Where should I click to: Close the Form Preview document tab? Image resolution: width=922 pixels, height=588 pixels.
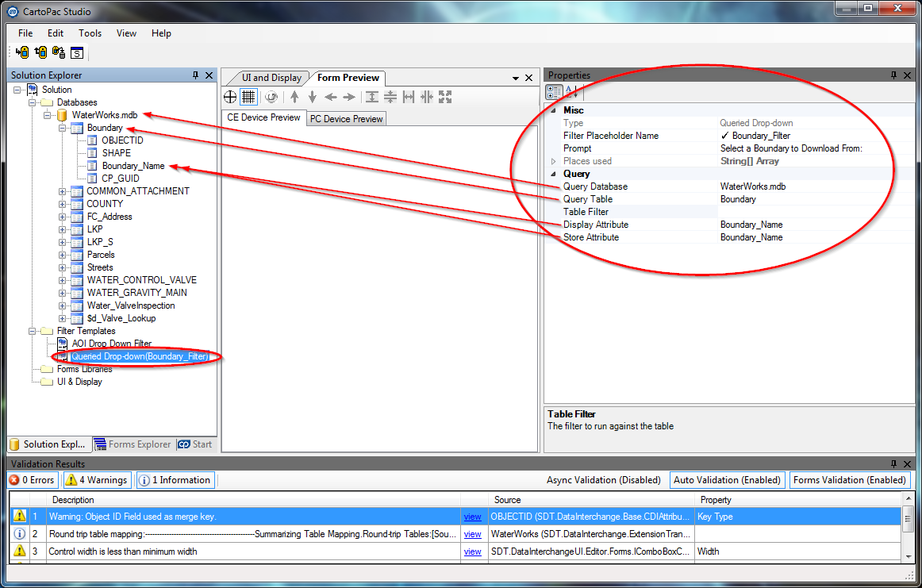point(528,78)
